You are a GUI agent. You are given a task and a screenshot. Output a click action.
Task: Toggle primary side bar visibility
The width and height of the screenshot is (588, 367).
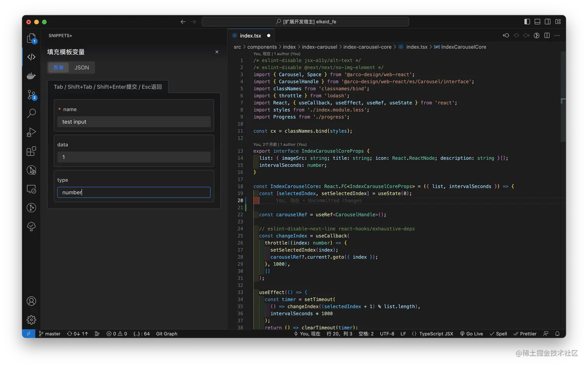[x=527, y=22]
